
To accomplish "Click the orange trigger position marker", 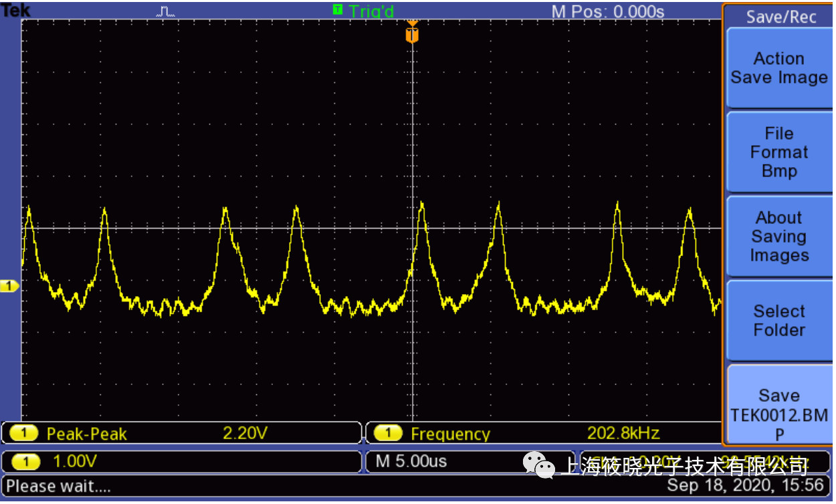I will [412, 33].
